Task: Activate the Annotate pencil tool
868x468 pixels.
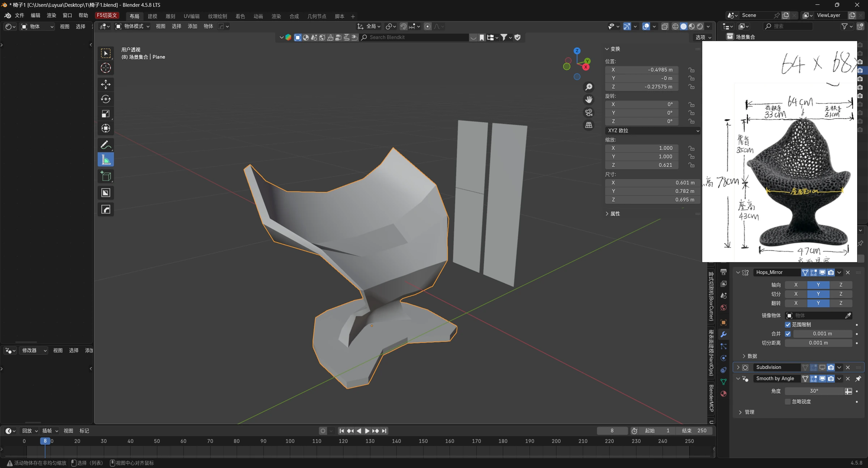Action: [x=106, y=145]
